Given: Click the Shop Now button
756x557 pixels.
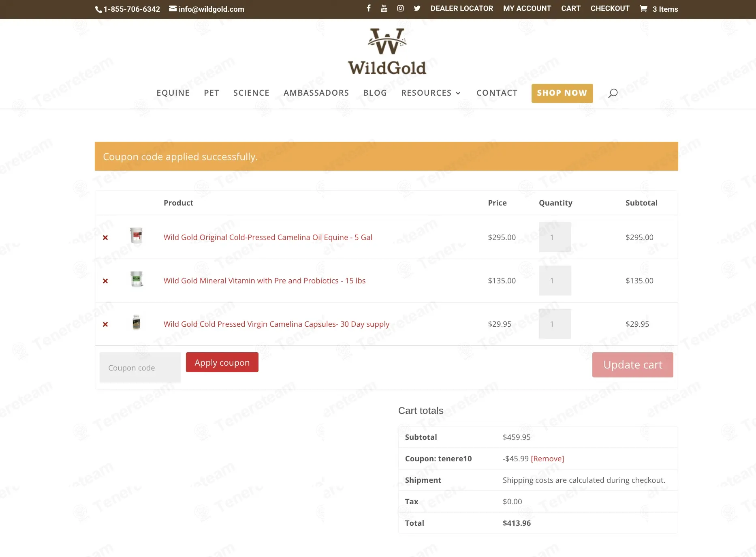Looking at the screenshot, I should click(562, 93).
